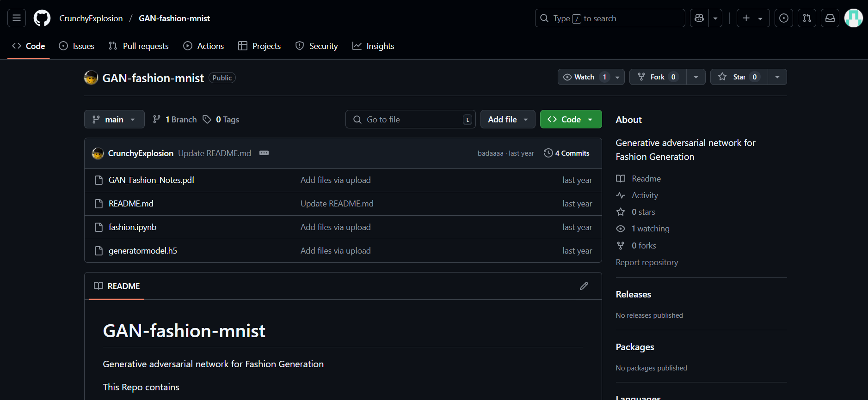Open the Add file dropdown

point(508,119)
